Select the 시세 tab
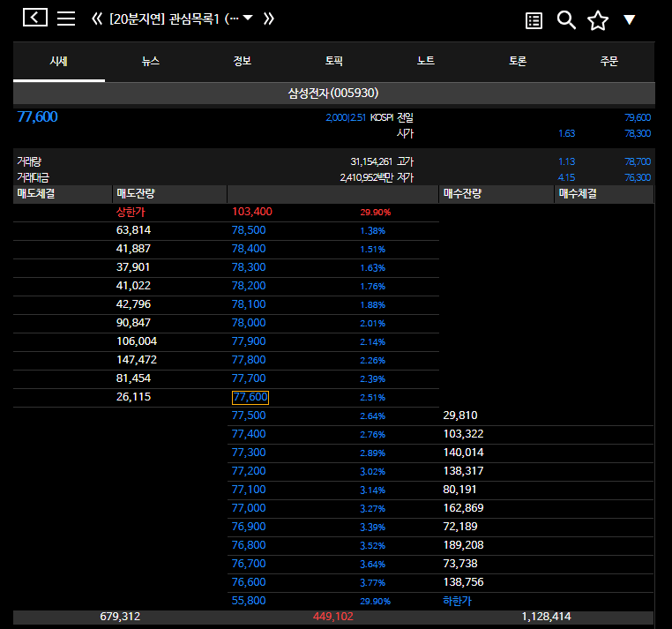672x629 pixels. [x=59, y=62]
